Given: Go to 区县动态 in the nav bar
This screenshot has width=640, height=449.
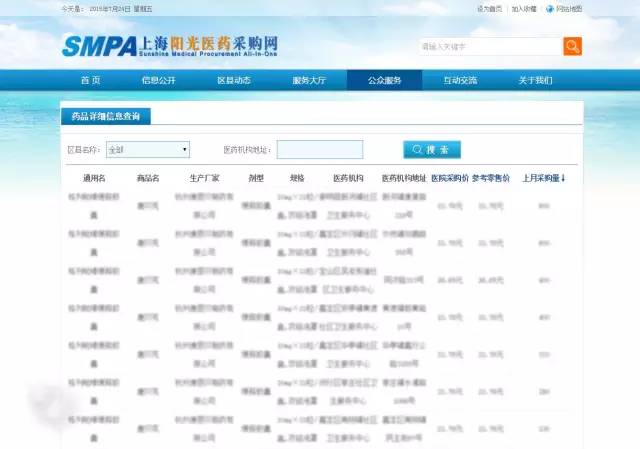Looking at the screenshot, I should 234,80.
